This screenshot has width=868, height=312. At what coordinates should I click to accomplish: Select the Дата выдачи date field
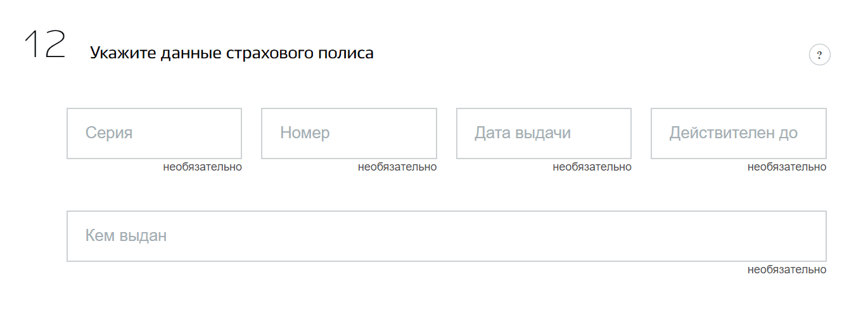tap(544, 133)
